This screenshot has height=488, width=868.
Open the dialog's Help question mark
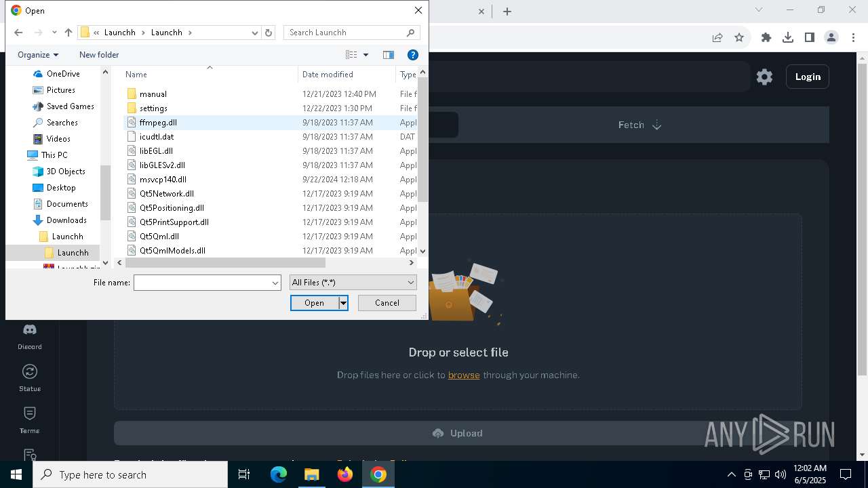coord(412,55)
